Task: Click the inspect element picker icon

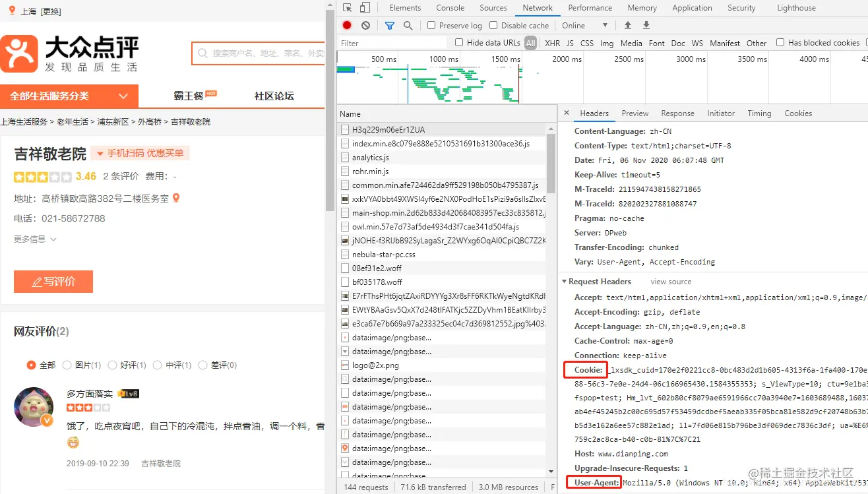Action: [347, 8]
